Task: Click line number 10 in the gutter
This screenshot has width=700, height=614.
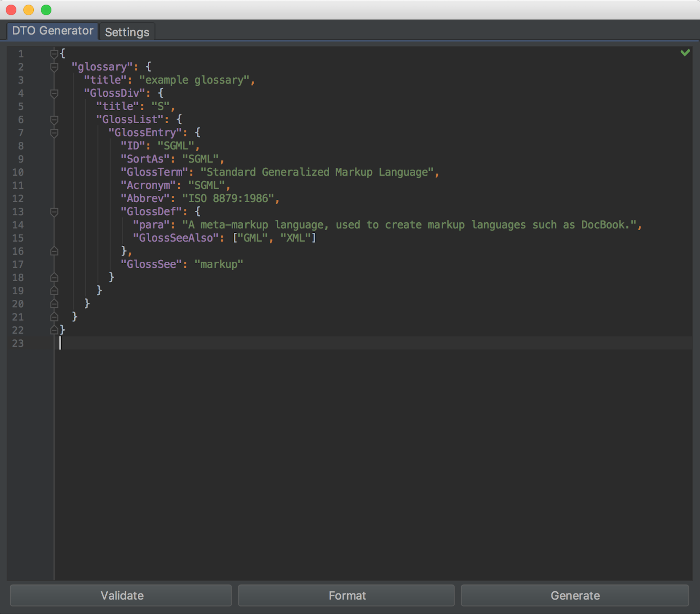Action: pyautogui.click(x=18, y=172)
